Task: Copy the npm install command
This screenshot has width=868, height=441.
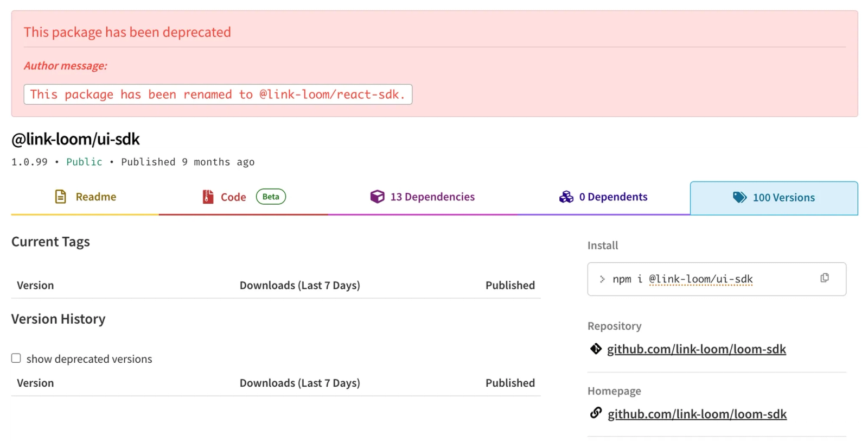Action: click(x=825, y=278)
